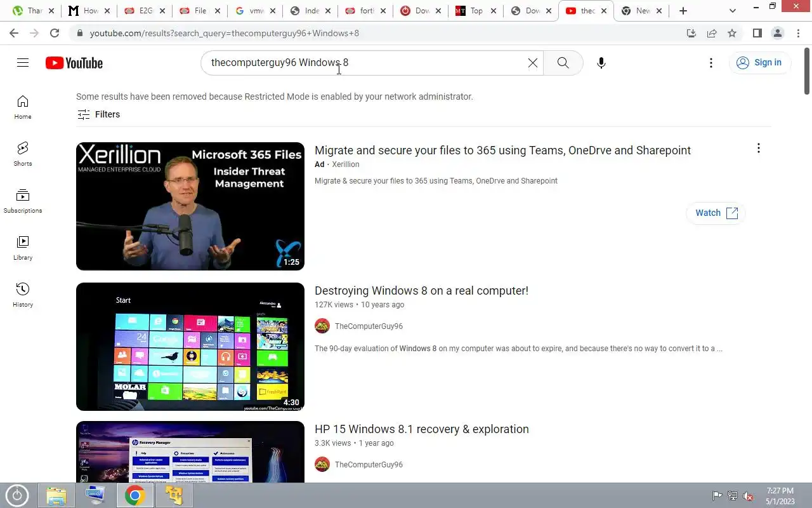
Task: Click the Action Center flag icon
Action: 717,496
